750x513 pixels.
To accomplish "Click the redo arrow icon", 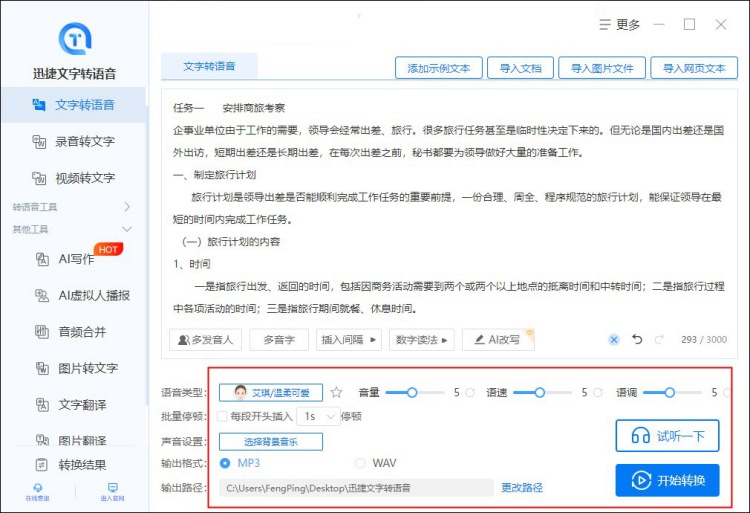I will [x=659, y=339].
